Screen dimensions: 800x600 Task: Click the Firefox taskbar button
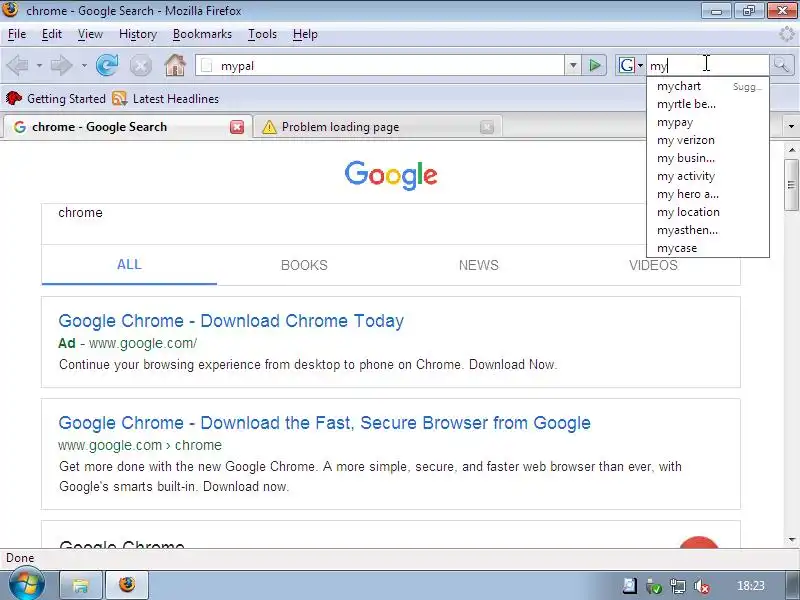(x=128, y=585)
